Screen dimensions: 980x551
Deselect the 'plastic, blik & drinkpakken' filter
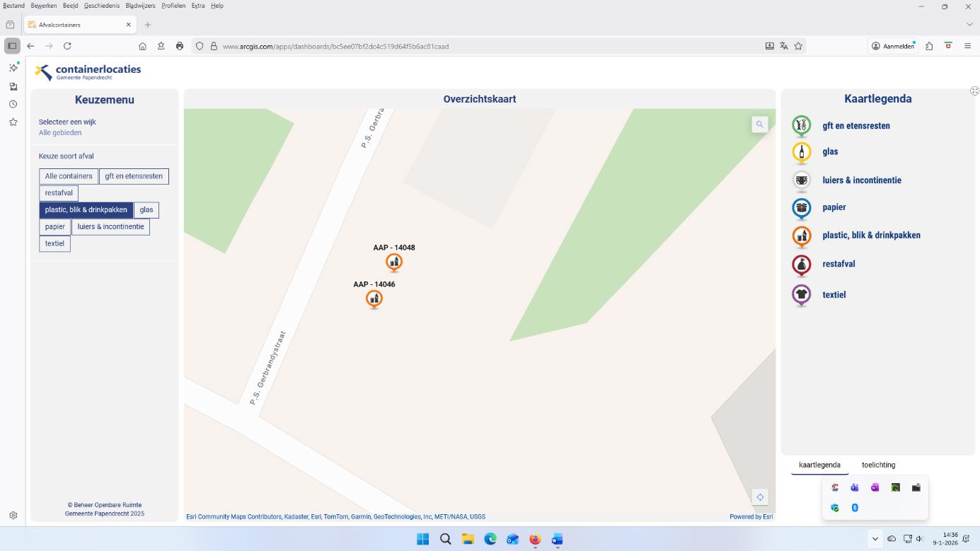(x=86, y=210)
